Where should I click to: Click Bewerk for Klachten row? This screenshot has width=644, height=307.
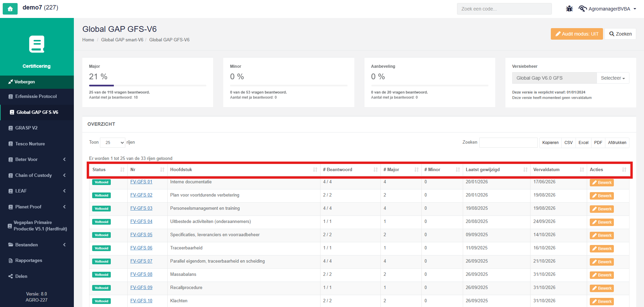[602, 302]
